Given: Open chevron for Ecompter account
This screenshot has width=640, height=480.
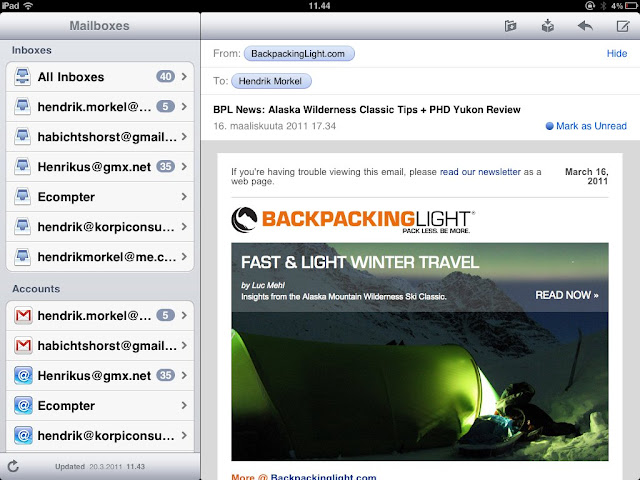Looking at the screenshot, I should coord(184,406).
